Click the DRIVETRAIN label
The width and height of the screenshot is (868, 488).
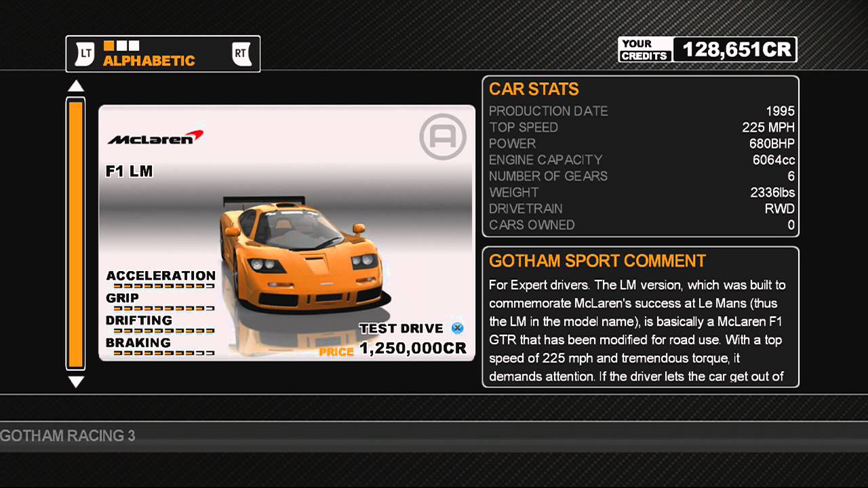pos(526,209)
